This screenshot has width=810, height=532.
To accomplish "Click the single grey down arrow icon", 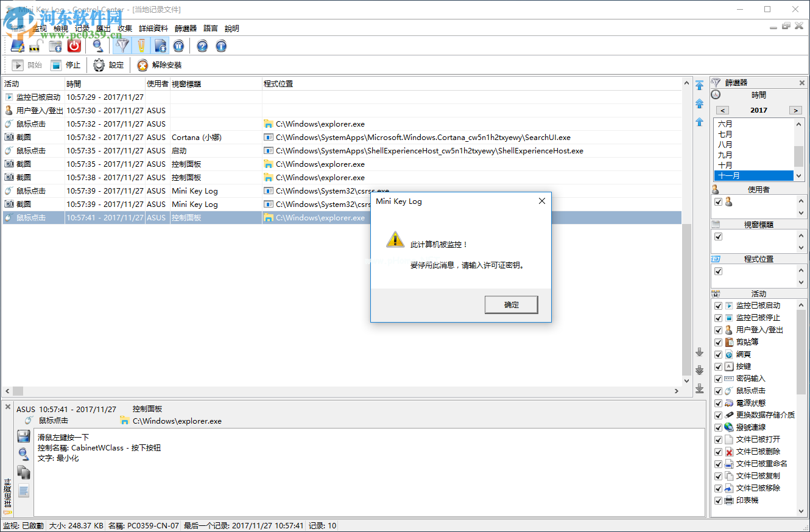I will click(x=700, y=352).
